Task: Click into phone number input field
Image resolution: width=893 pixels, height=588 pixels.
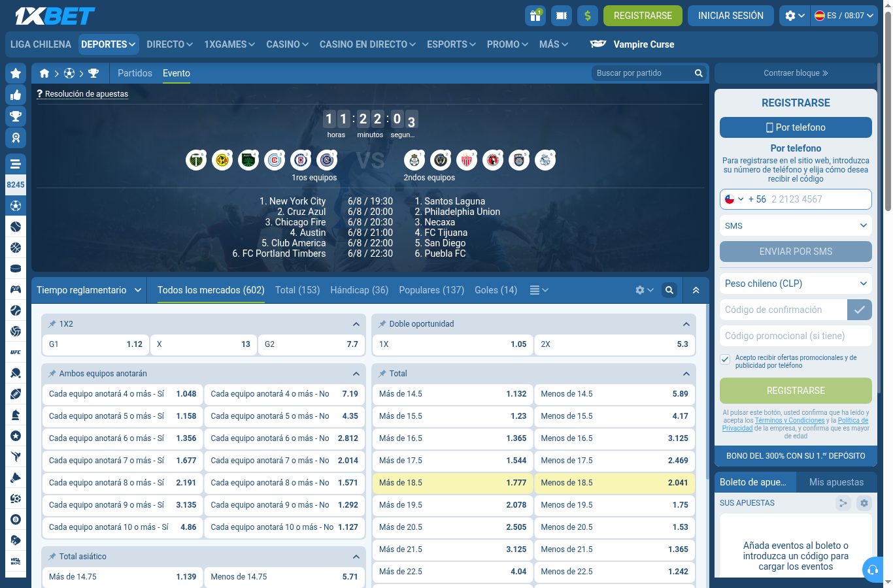Action: [820, 199]
